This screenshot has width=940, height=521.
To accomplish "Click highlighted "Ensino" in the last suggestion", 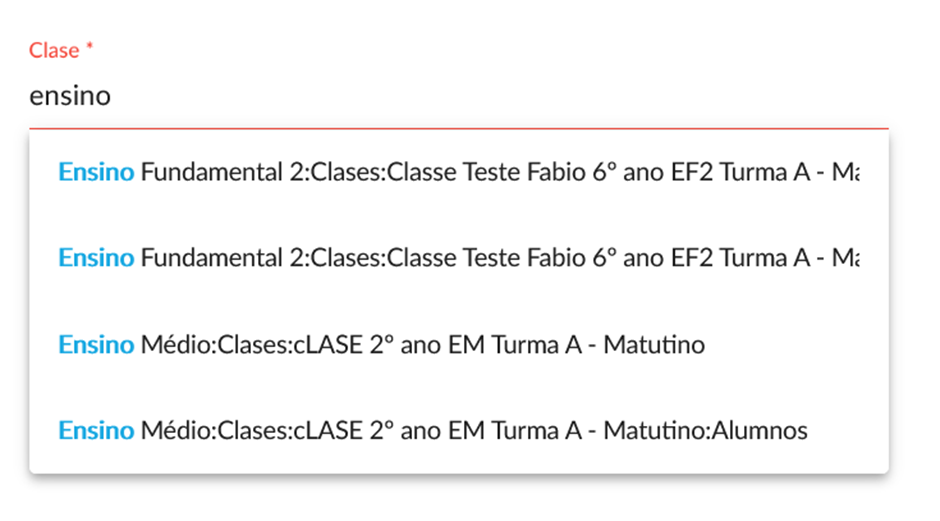I will coord(96,431).
